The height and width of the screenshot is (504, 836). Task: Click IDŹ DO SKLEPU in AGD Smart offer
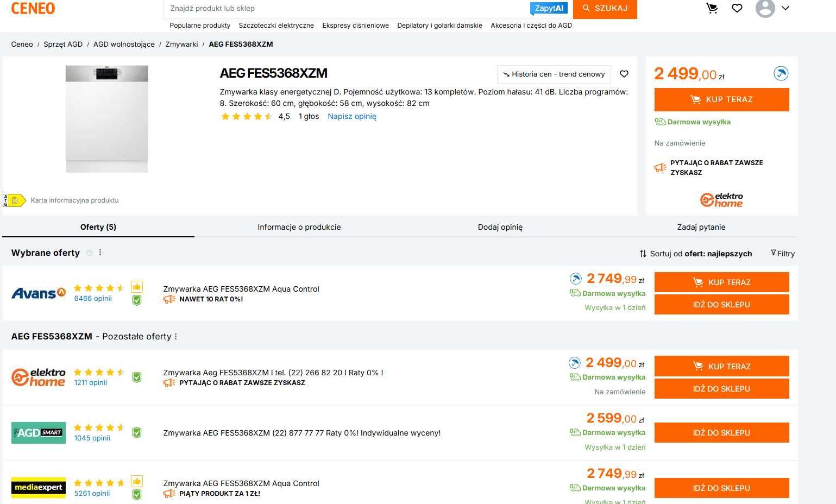tap(721, 433)
